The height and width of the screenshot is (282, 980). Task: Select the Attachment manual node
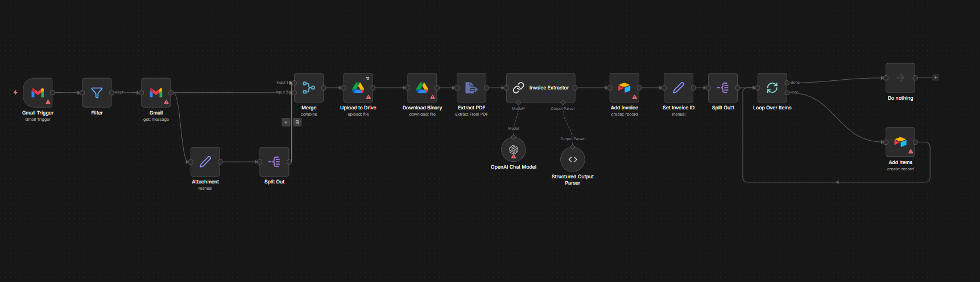[205, 162]
